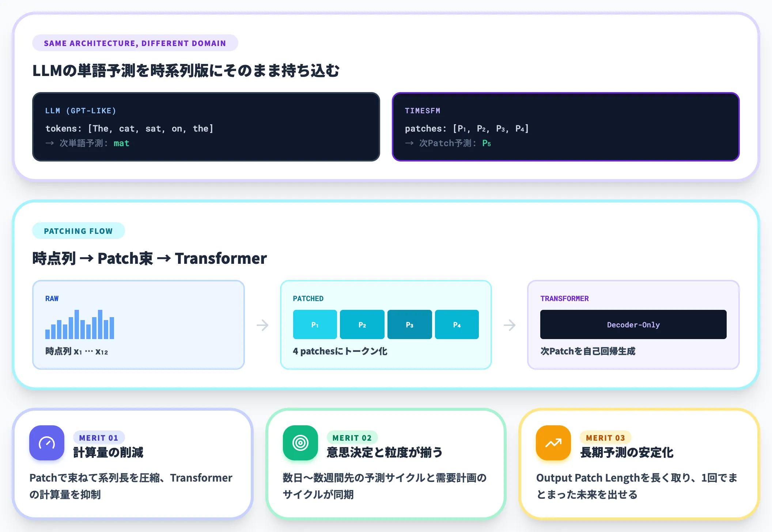Click the green target icon for Merit 02
Screen dimensions: 772x532
pyautogui.click(x=300, y=443)
